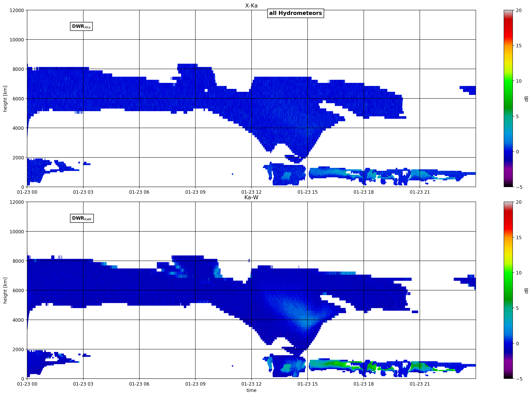Click the bottom colorbar's 0 dB blue region
This screenshot has width=532, height=396.
[x=508, y=344]
